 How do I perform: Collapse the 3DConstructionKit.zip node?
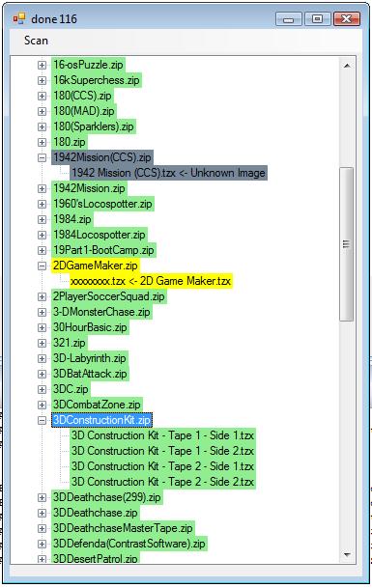coord(42,420)
